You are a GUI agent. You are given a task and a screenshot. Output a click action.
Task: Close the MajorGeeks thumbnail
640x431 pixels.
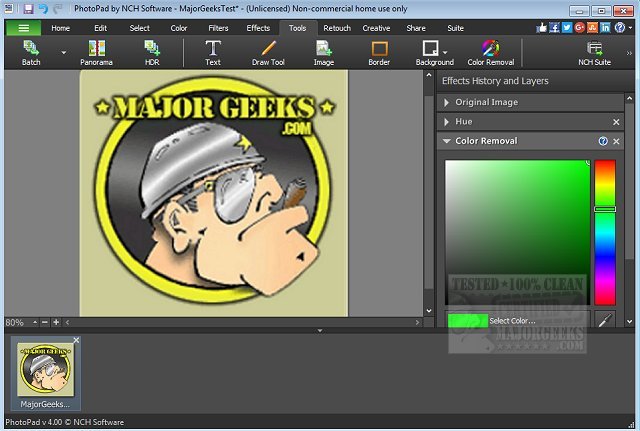click(76, 340)
